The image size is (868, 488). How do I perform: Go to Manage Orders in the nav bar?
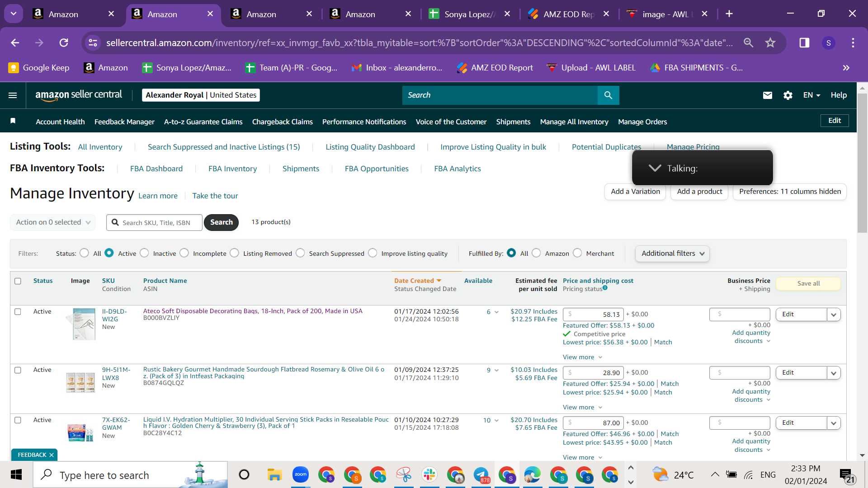click(x=642, y=122)
